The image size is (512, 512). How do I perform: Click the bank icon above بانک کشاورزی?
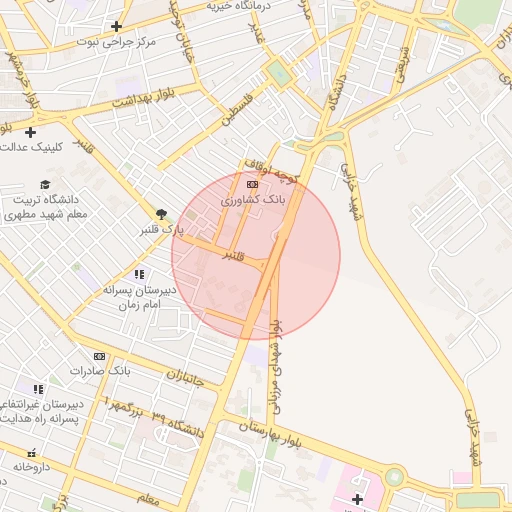(x=252, y=184)
